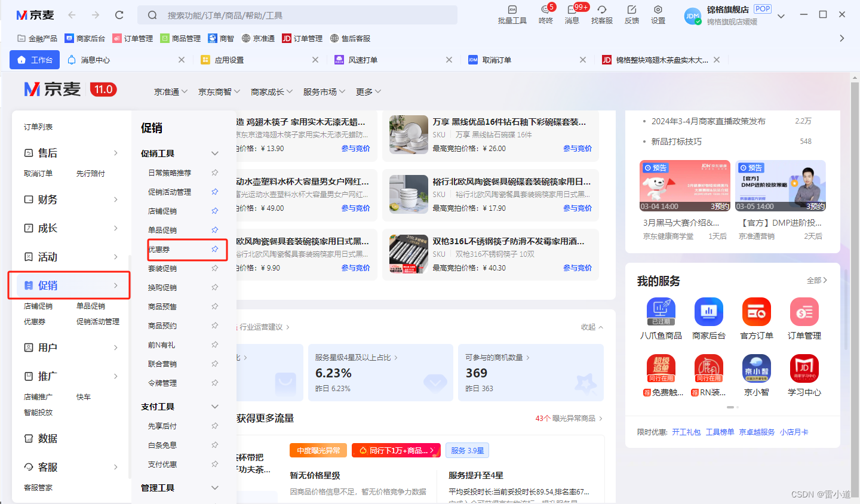Open the 批量工具 batch tools icon
Image resolution: width=860 pixels, height=504 pixels.
point(512,14)
